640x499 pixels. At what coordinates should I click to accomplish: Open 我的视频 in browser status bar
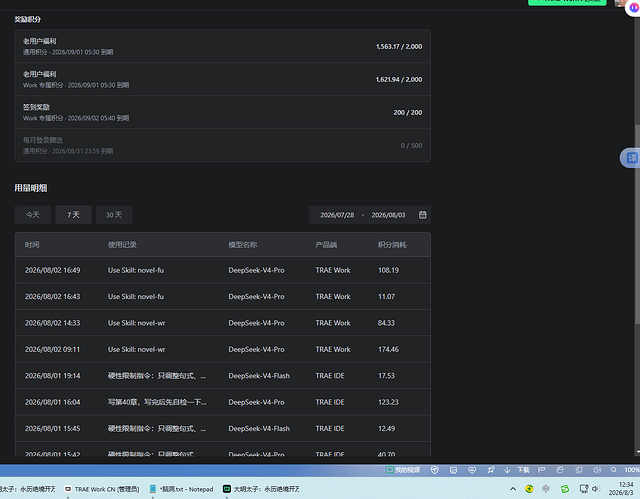pyautogui.click(x=402, y=470)
